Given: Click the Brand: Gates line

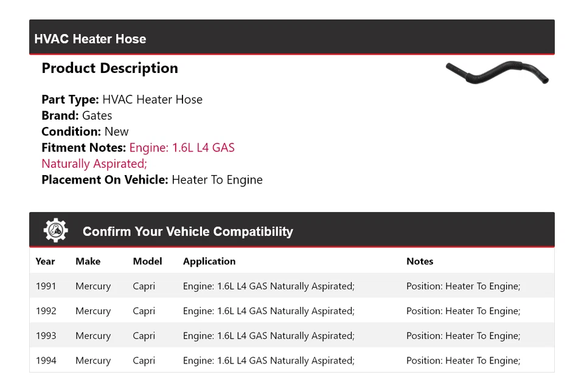Looking at the screenshot, I should click(x=77, y=115).
